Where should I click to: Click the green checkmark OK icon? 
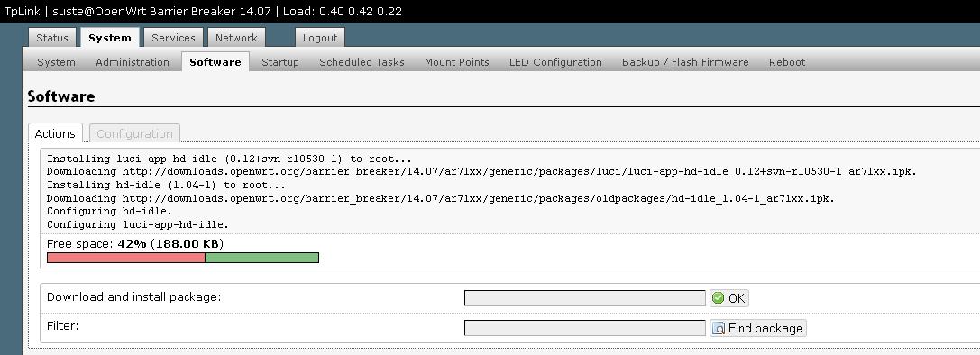(x=719, y=298)
